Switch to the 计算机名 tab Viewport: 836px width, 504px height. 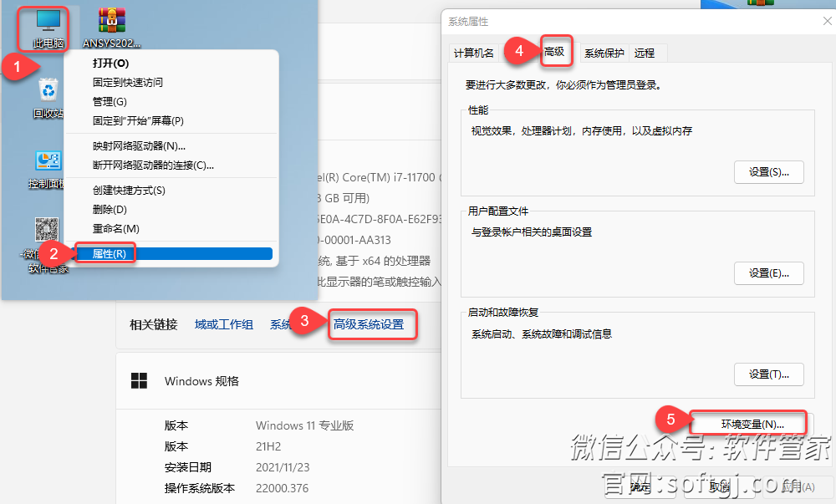(x=474, y=53)
